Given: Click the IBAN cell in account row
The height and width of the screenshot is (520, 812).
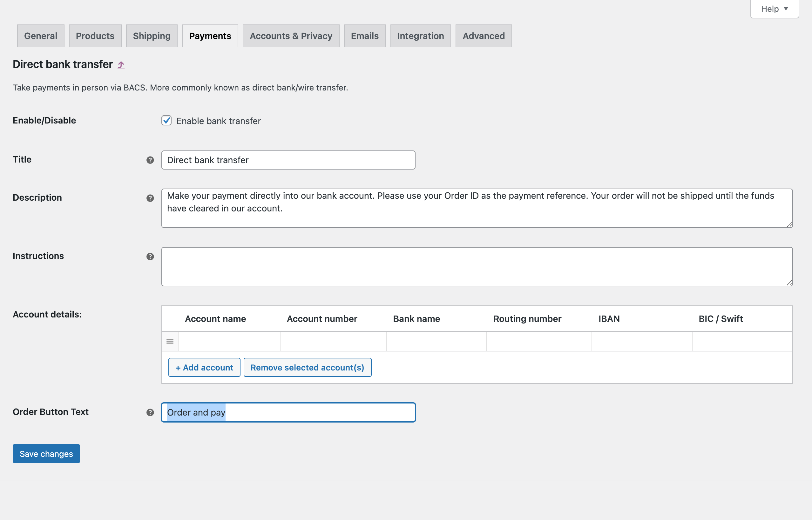Looking at the screenshot, I should click(x=642, y=341).
